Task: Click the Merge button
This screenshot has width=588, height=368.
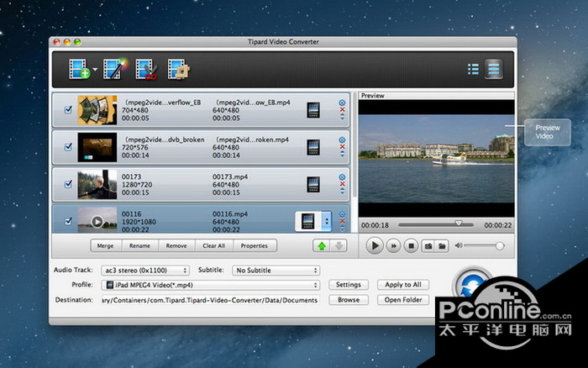Action: (106, 246)
